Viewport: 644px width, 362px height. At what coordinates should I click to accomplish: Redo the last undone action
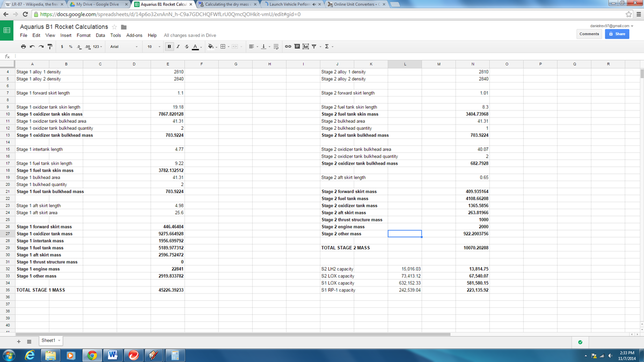click(41, 47)
